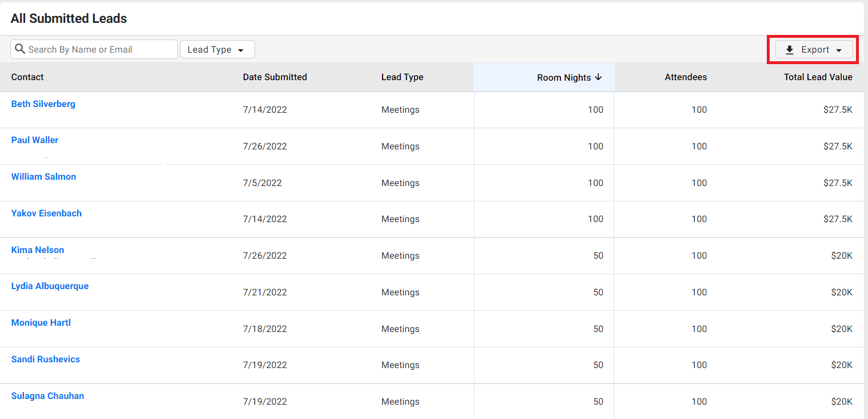
Task: Click $20K value in Sandi Rushevics row
Action: (x=842, y=365)
